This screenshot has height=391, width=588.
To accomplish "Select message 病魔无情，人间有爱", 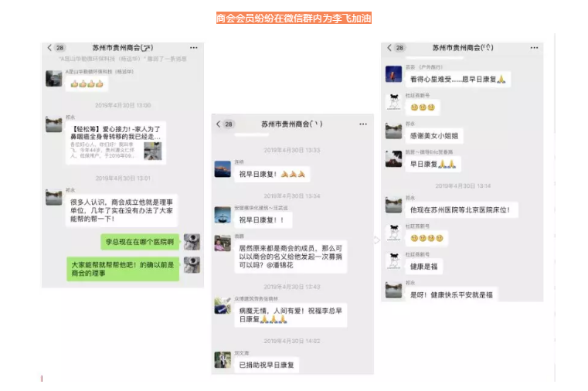I will (x=291, y=315).
